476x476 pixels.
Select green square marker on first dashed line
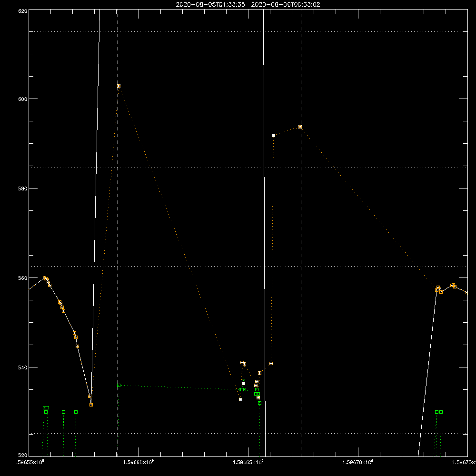tap(119, 386)
